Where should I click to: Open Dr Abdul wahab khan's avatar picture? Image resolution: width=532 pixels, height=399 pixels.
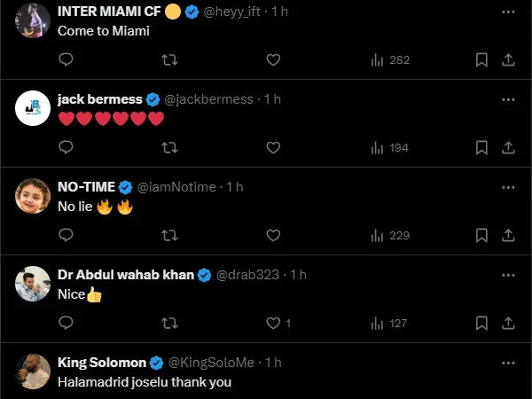(x=33, y=284)
